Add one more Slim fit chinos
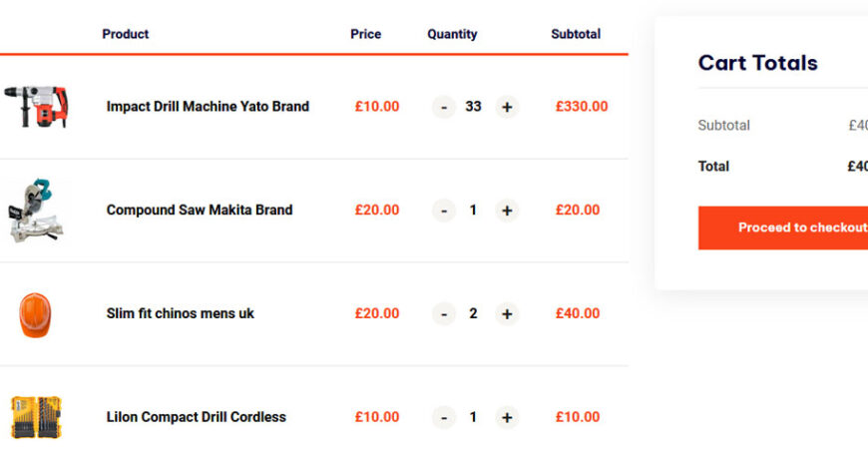868x456 pixels. click(x=507, y=314)
